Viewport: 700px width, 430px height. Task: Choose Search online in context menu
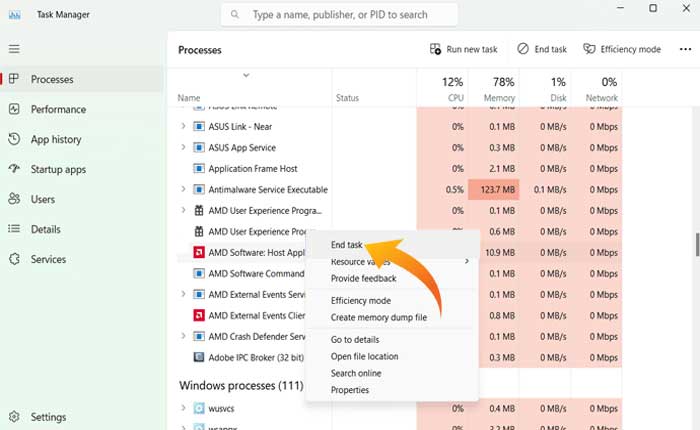[x=356, y=373]
